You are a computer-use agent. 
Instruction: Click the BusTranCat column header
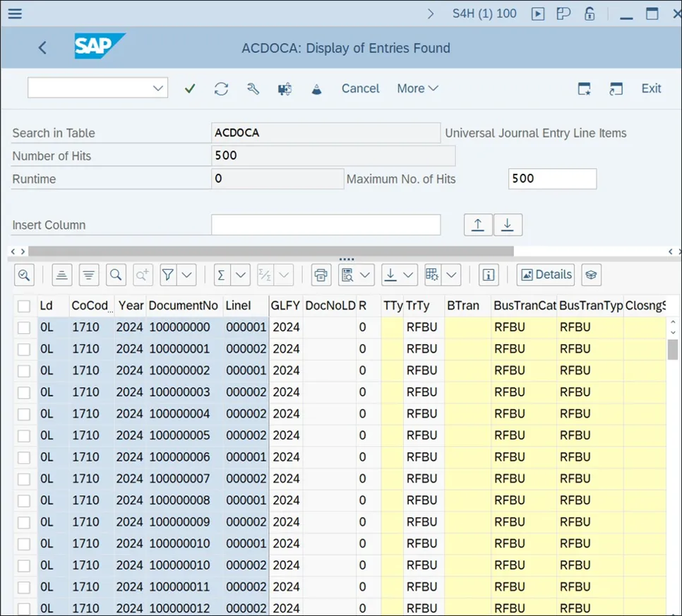(x=525, y=306)
